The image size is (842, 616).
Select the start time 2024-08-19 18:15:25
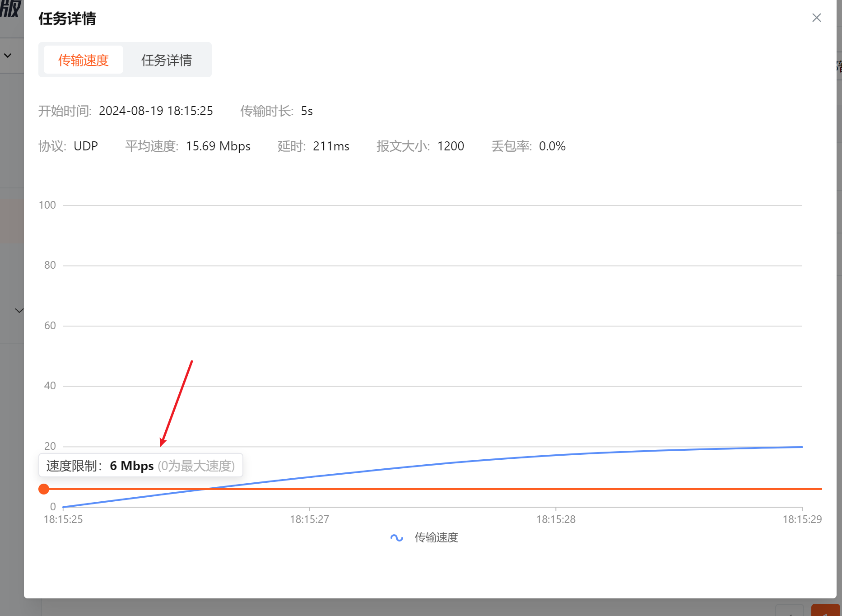point(156,111)
